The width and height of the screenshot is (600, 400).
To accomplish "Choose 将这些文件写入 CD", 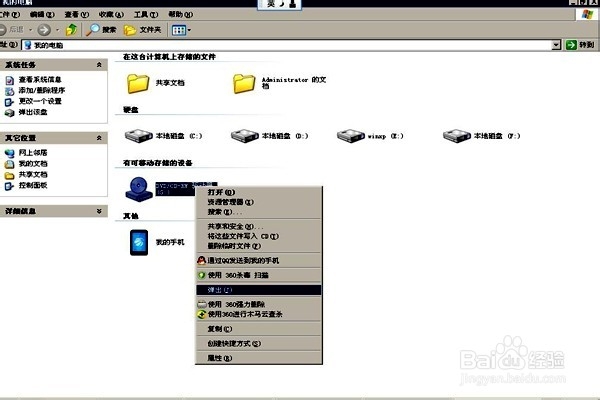I will [259, 236].
